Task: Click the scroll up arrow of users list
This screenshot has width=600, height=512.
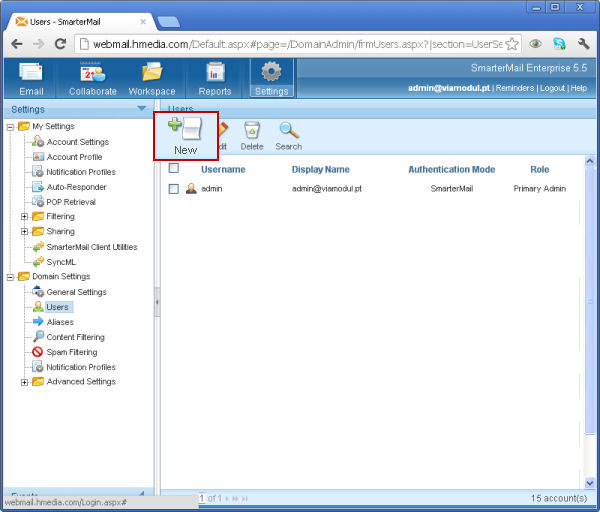Action: click(x=590, y=161)
